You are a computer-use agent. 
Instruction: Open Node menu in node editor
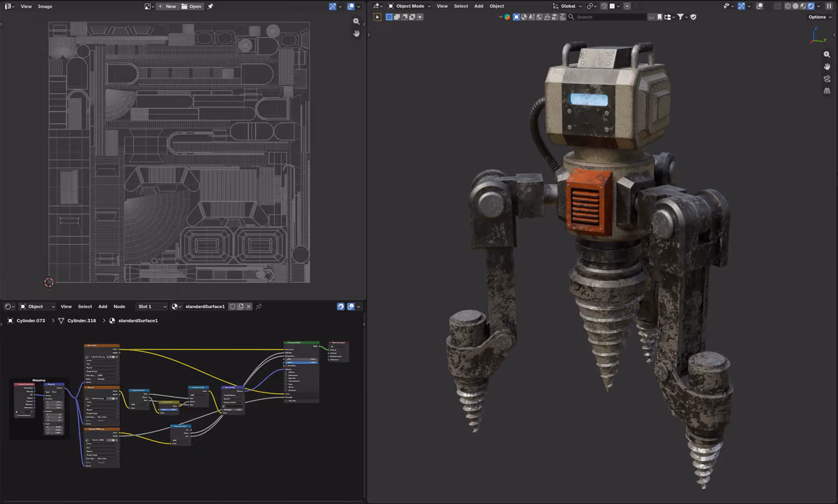pyautogui.click(x=119, y=307)
